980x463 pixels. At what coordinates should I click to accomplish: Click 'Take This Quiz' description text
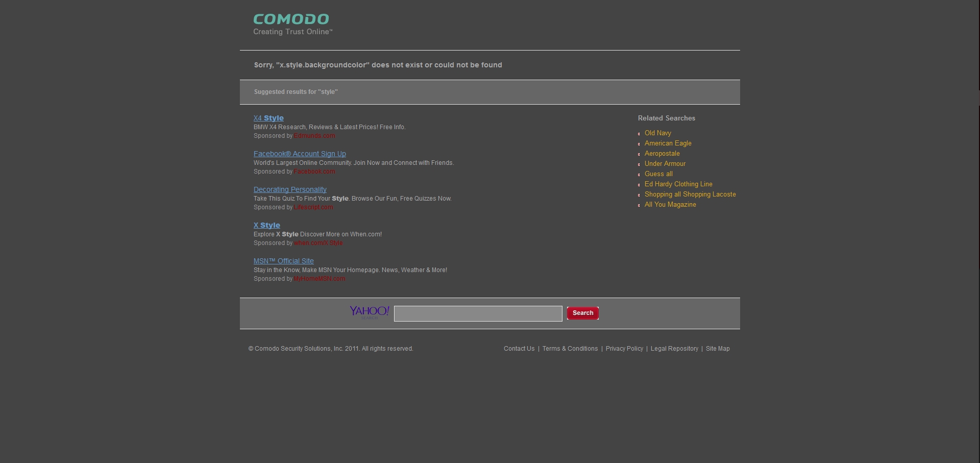tap(353, 199)
